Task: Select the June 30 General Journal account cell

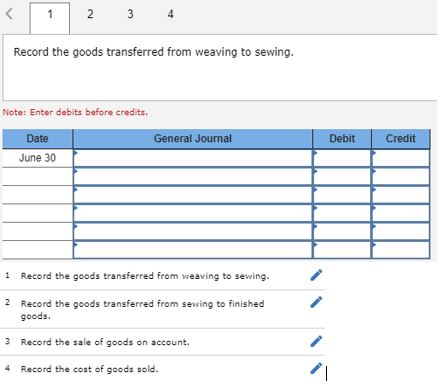Action: [x=193, y=158]
